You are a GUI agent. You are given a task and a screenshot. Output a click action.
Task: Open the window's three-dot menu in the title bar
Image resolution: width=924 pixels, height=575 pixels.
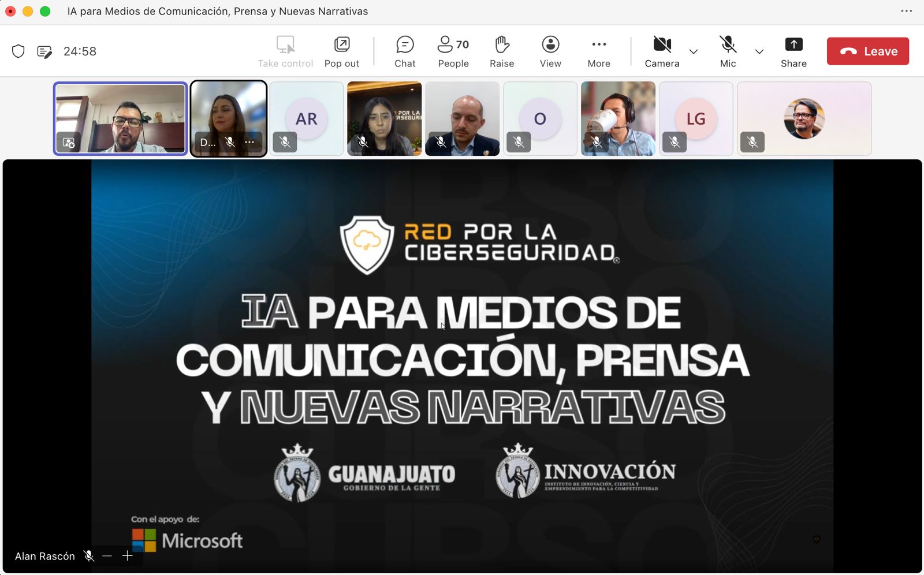[907, 11]
